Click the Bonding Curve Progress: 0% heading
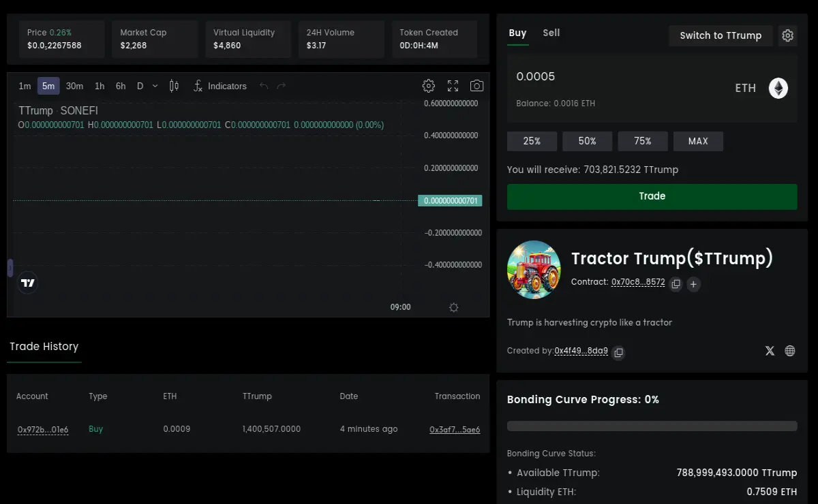Screen dimensions: 818x504 [x=583, y=400]
